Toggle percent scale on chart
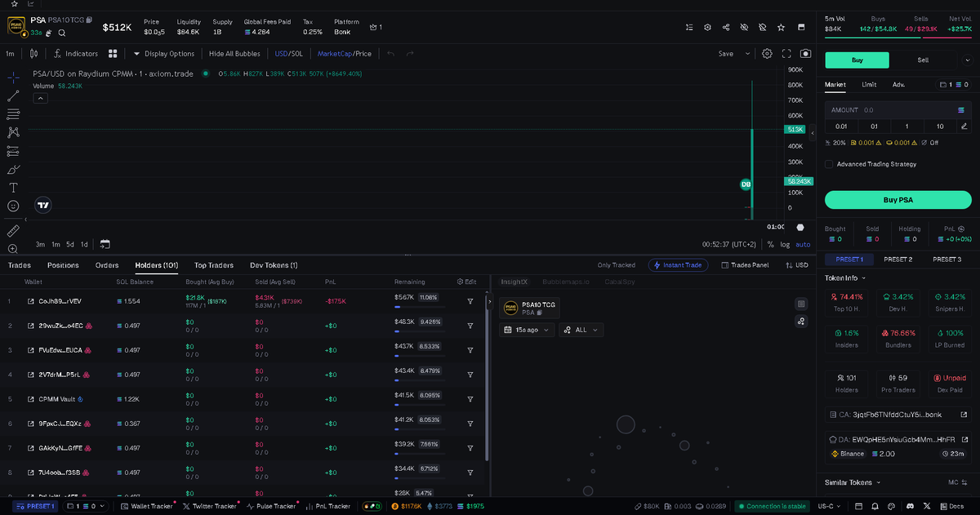 pyautogui.click(x=770, y=244)
